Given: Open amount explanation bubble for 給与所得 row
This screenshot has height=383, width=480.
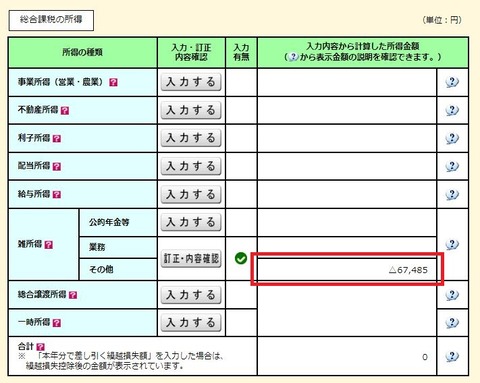Looking at the screenshot, I should 452,194.
